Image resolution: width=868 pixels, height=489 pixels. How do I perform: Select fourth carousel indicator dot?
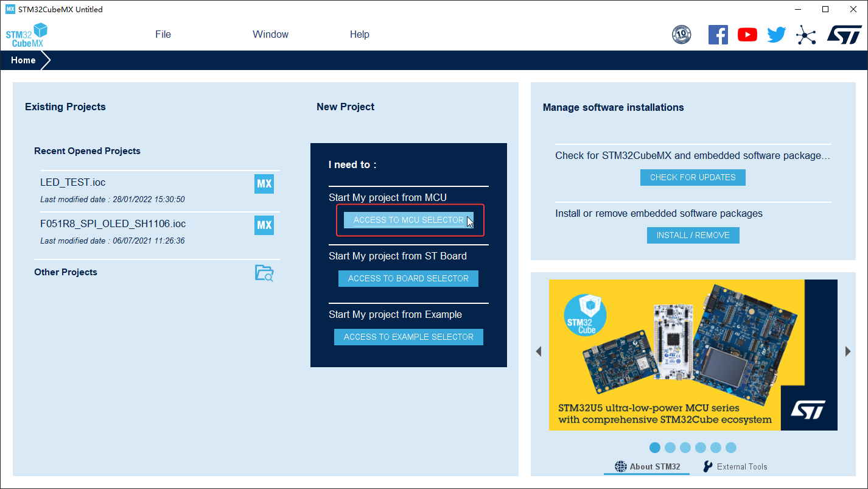701,448
